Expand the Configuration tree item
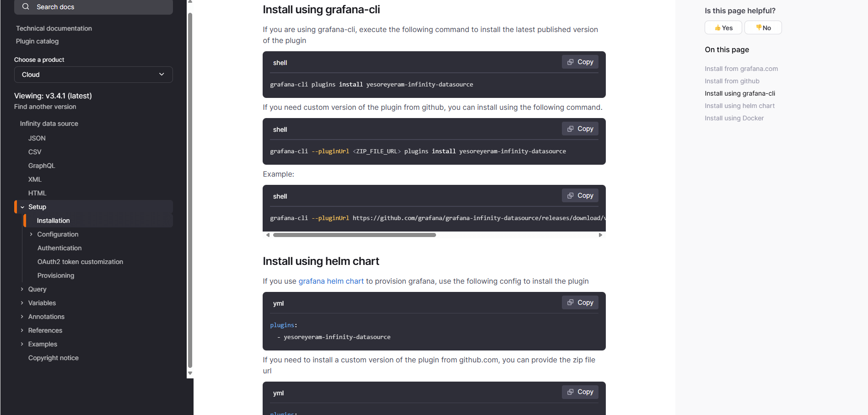Image resolution: width=868 pixels, height=415 pixels. [31, 234]
